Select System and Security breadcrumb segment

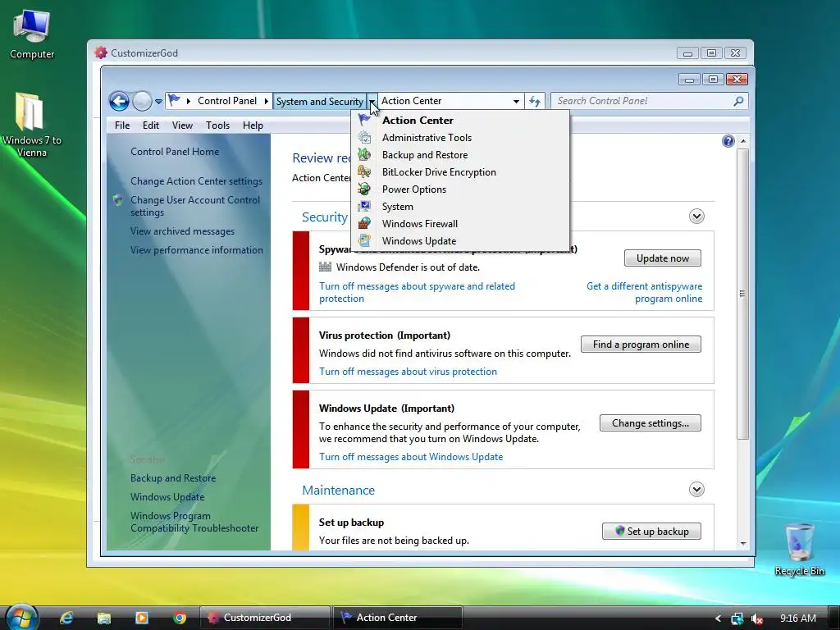319,101
